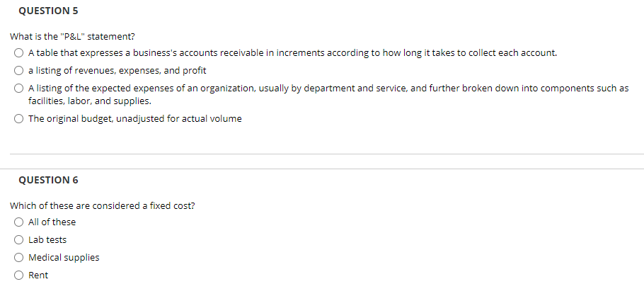The width and height of the screenshot is (644, 301).
Task: Click the 'Medical supplies' answer label text
Action: (64, 257)
